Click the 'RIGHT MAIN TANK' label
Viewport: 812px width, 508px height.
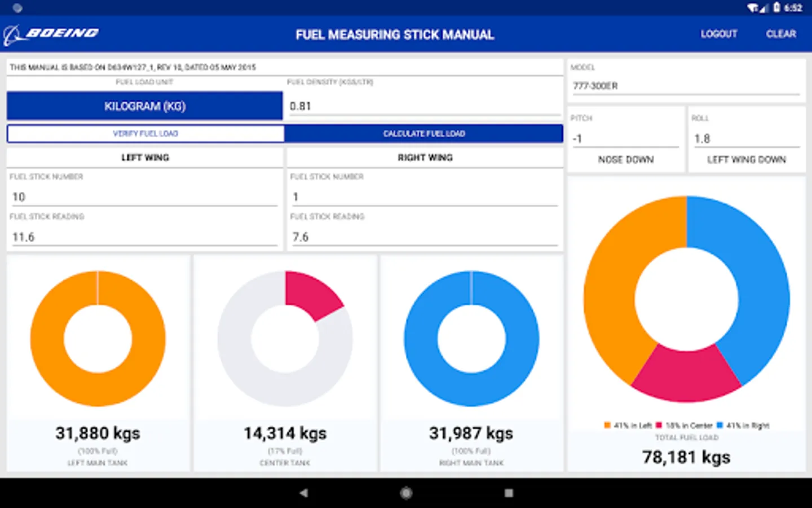[471, 463]
